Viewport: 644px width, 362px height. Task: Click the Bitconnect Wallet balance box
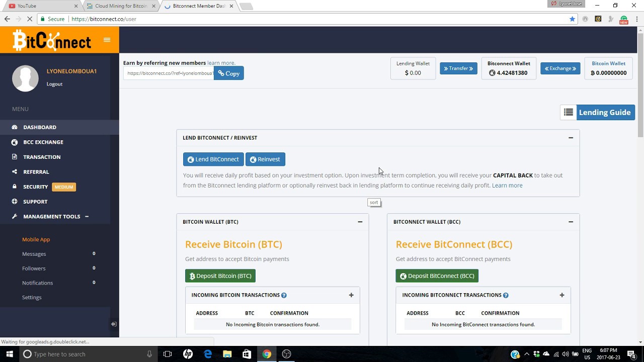point(509,68)
